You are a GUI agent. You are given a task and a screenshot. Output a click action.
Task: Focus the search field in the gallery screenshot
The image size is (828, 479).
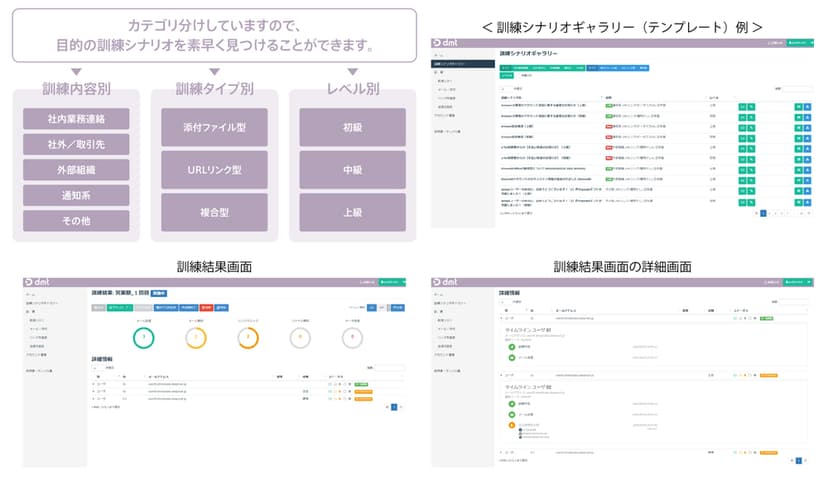(798, 89)
